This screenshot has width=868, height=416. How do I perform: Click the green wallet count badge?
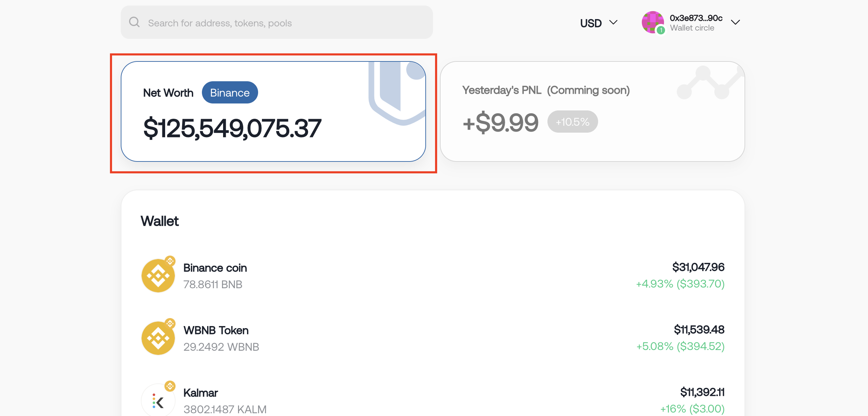pyautogui.click(x=661, y=30)
